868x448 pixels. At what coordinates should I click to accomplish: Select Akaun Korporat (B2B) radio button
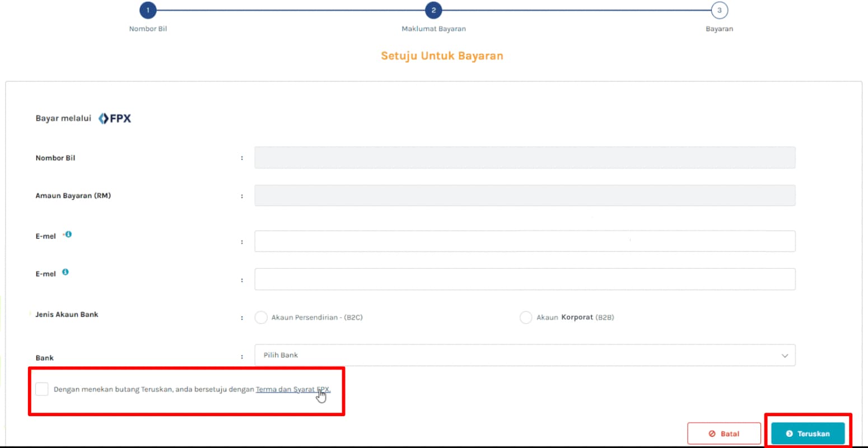click(526, 318)
